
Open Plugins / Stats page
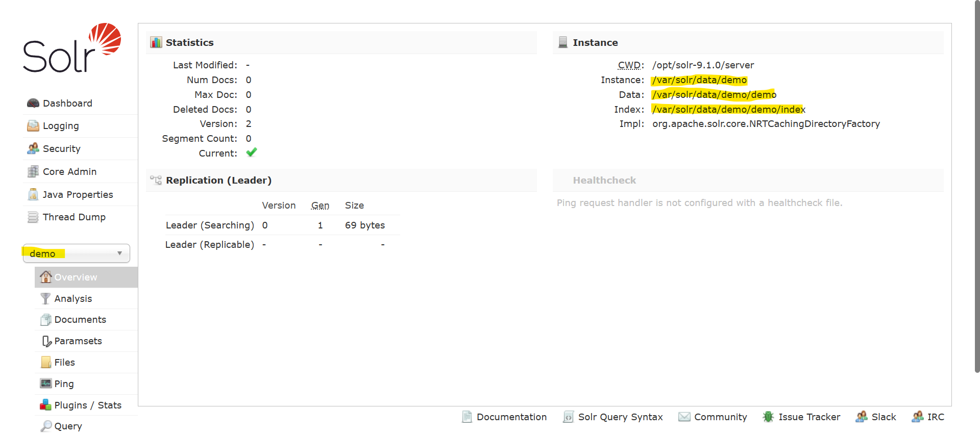(x=86, y=405)
